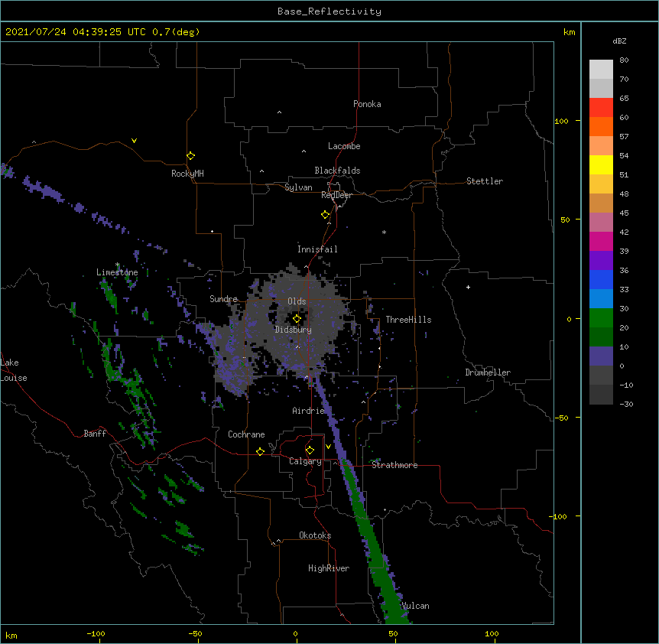The height and width of the screenshot is (644, 659).
Task: Pick the slate purple 0-10 dBZ swatch
Action: point(601,356)
